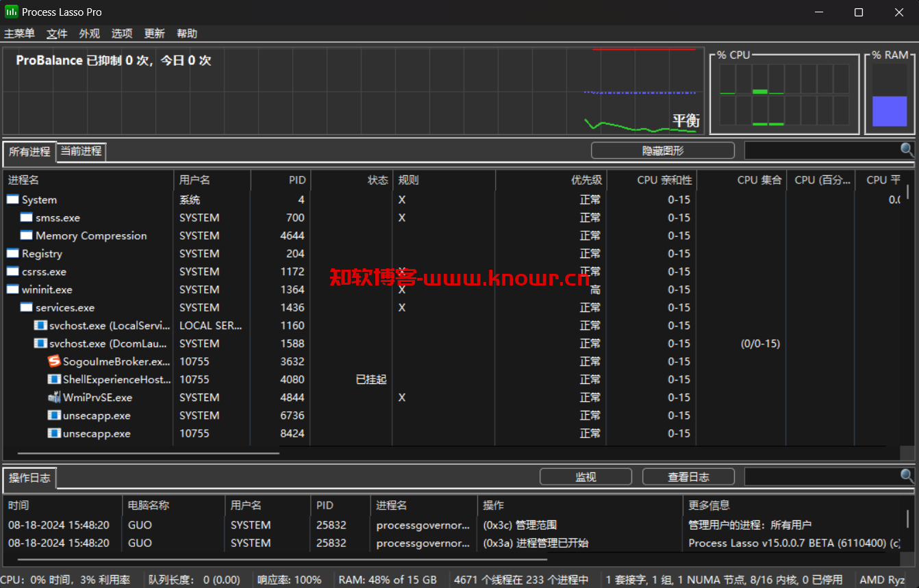Viewport: 919px width, 588px height.
Task: Open the 文件 menu
Action: (57, 34)
